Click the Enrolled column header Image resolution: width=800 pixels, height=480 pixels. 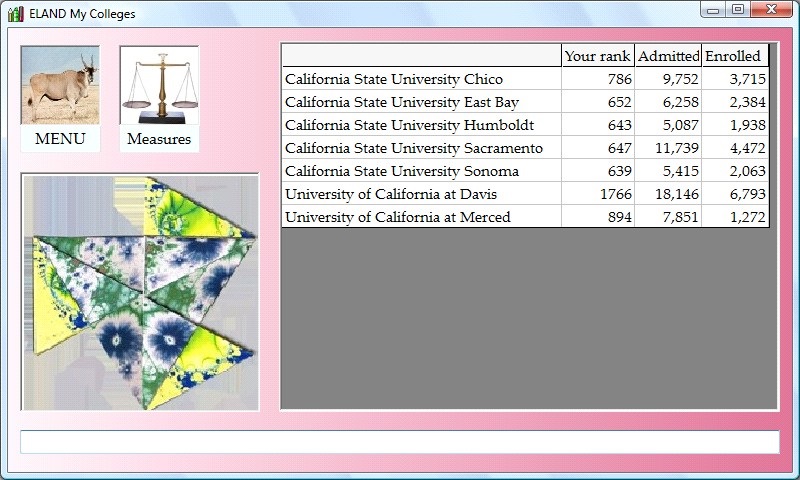click(733, 56)
